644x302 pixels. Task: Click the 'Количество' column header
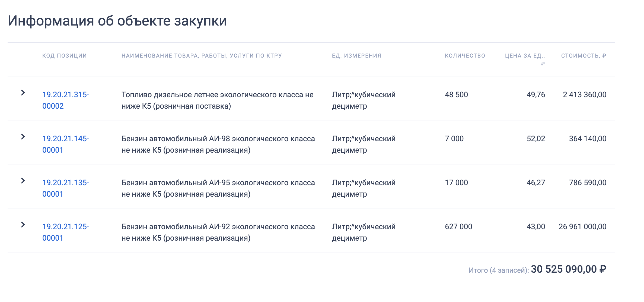tap(465, 56)
